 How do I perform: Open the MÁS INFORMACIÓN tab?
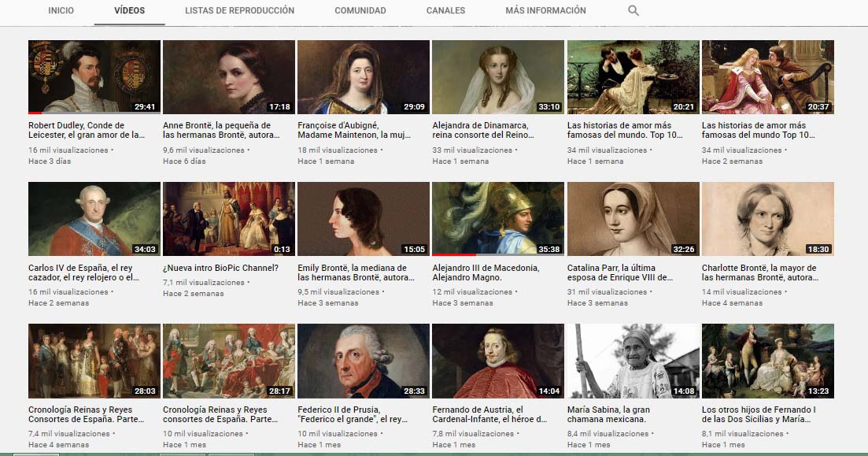[545, 10]
